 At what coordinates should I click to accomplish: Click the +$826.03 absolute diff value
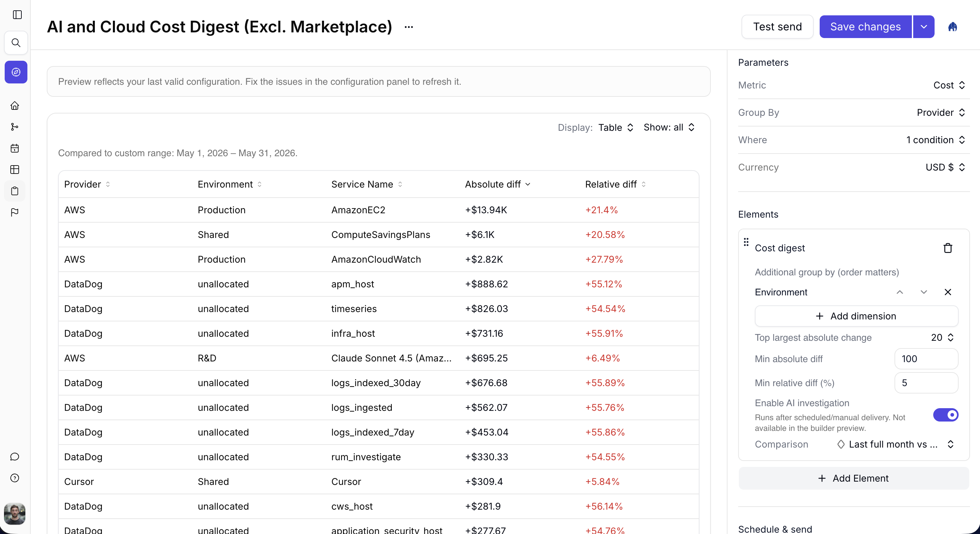pos(487,309)
